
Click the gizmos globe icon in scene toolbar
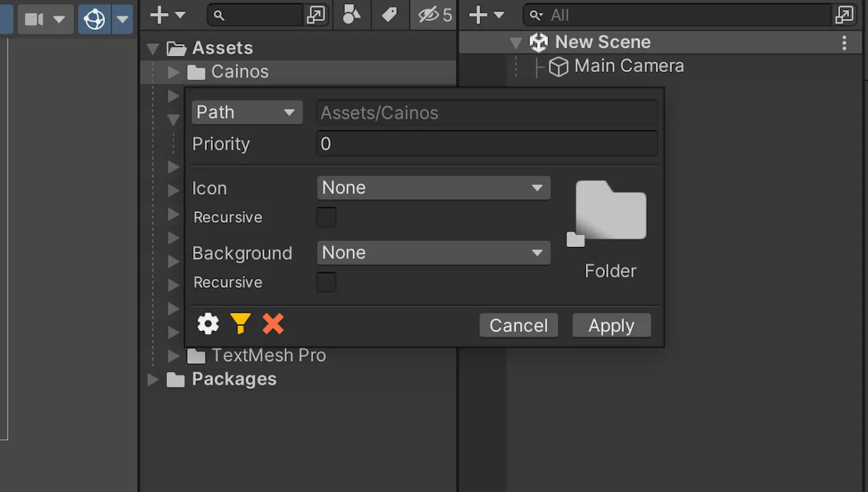click(x=94, y=19)
